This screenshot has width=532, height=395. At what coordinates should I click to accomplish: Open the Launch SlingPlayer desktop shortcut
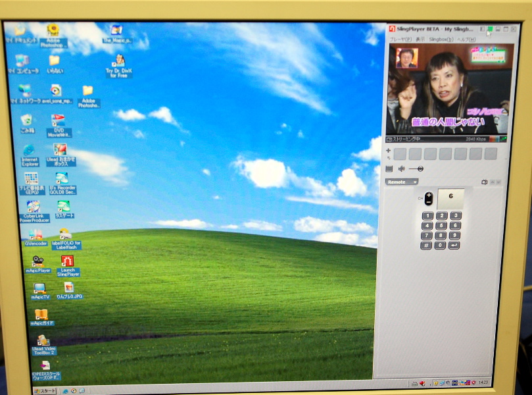[67, 261]
